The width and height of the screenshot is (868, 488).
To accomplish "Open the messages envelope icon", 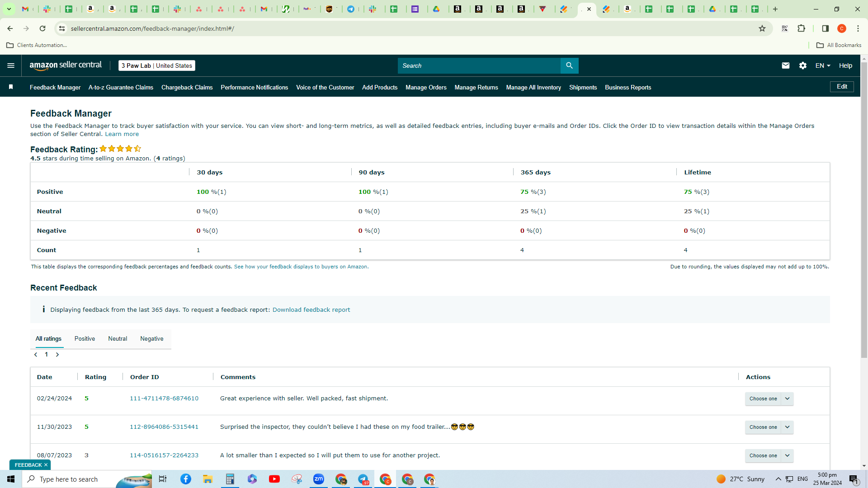I will click(x=786, y=66).
